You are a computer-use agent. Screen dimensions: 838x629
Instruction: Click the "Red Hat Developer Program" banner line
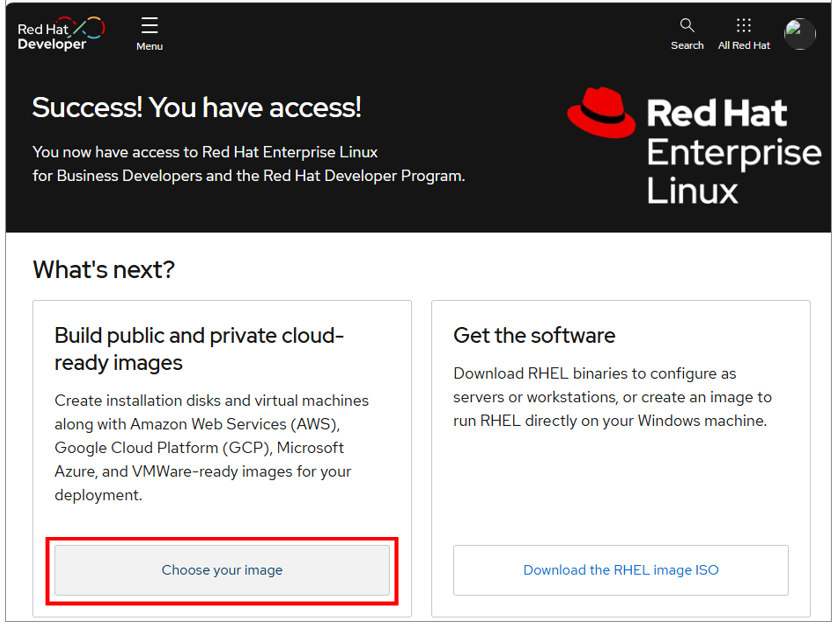248,176
